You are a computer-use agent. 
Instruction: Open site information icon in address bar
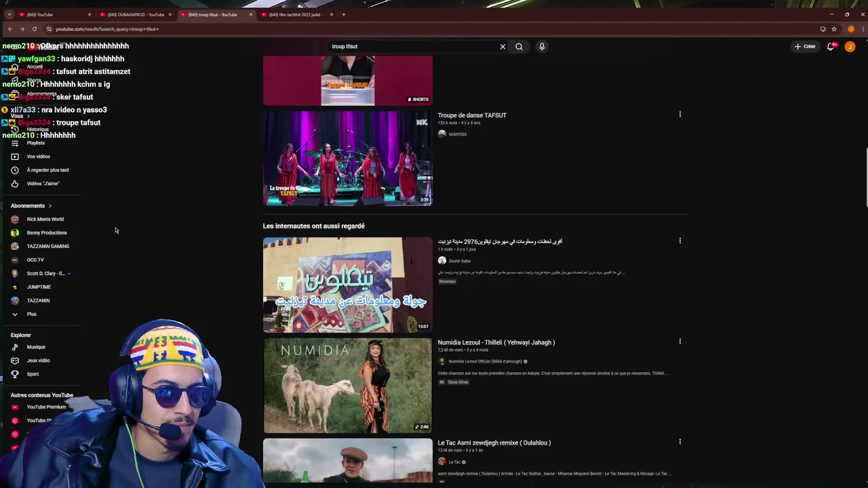(x=49, y=29)
